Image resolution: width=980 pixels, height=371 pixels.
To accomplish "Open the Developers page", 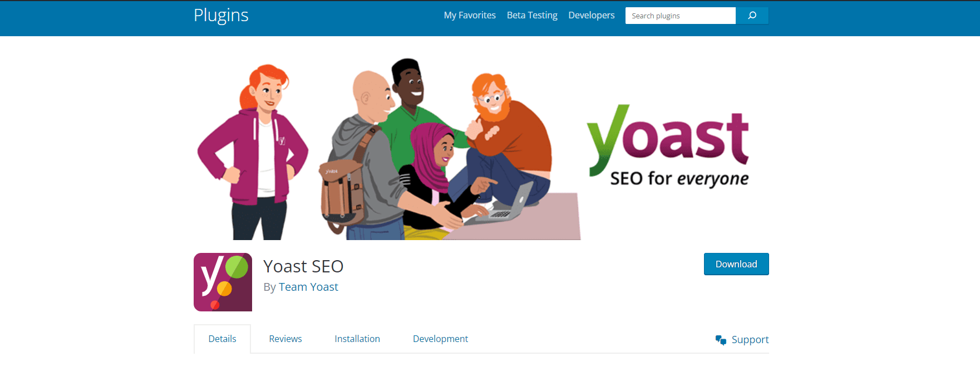I will (x=592, y=16).
